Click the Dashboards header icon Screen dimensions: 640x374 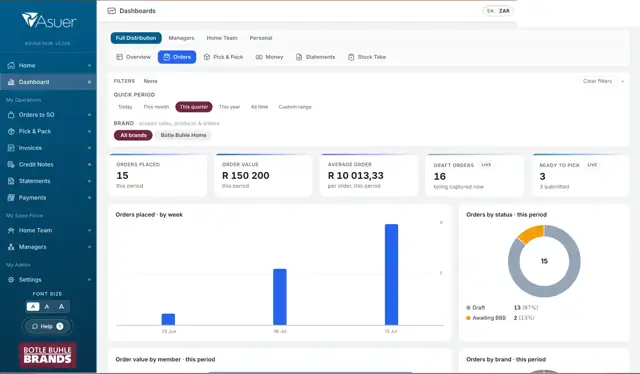pos(111,11)
